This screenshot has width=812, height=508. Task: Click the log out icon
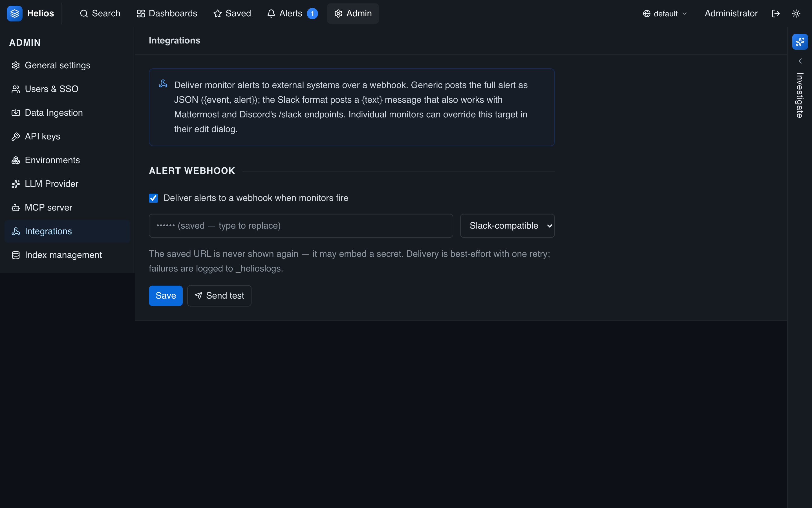point(775,14)
